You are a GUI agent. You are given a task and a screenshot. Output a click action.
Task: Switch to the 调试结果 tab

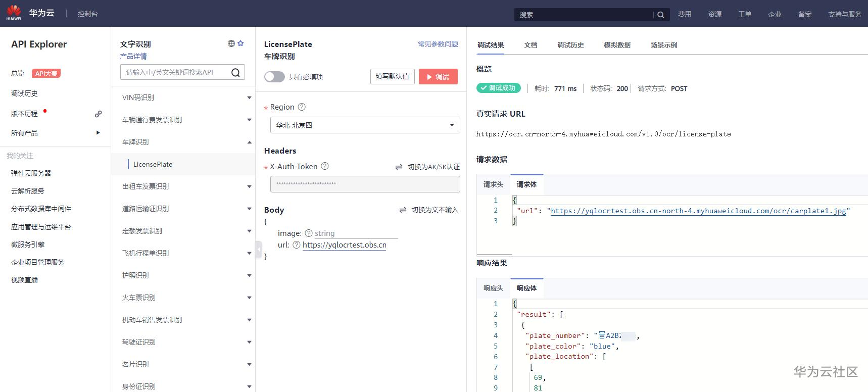pos(491,45)
